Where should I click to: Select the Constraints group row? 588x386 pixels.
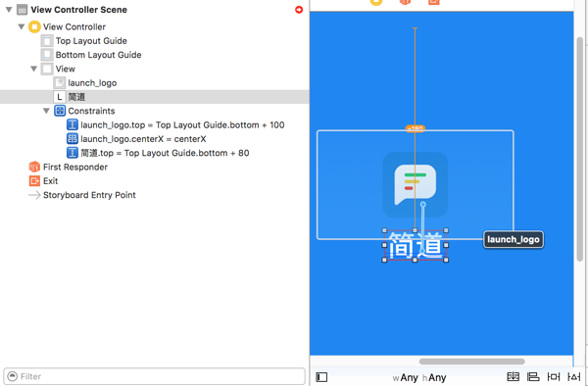tap(154, 111)
